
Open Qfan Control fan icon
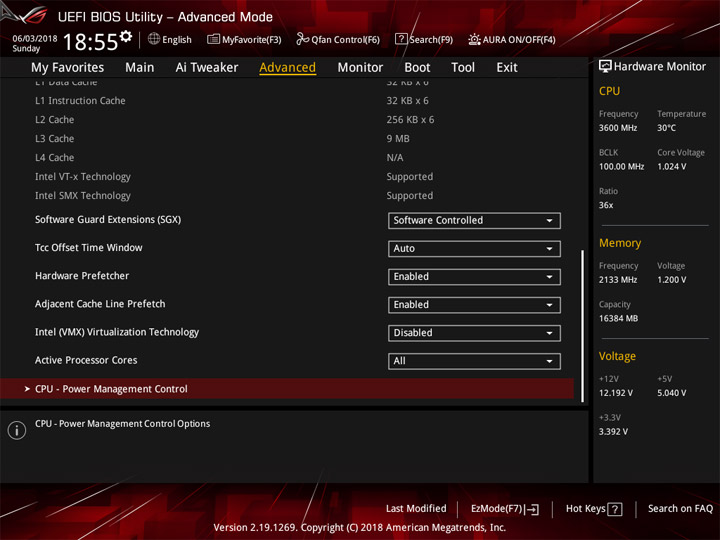(x=302, y=39)
